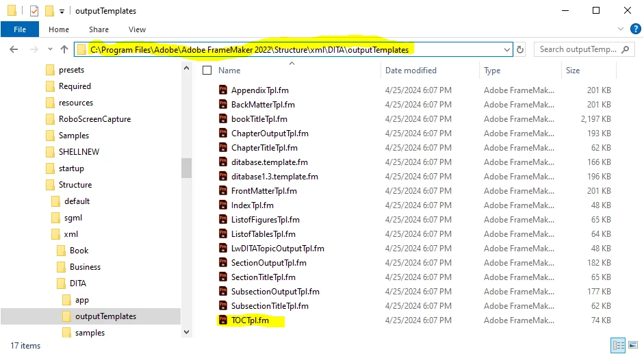
Task: Open Customize Quick Access Toolbar dropdown
Action: click(x=62, y=11)
